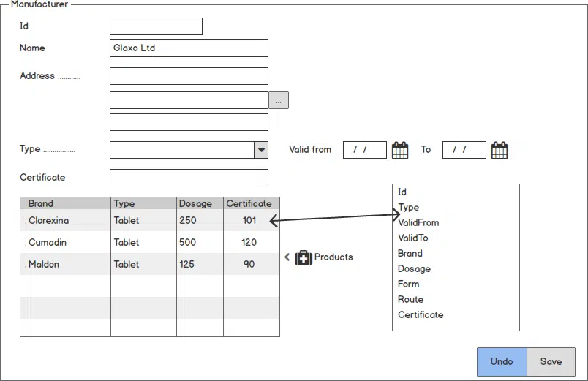Click the Name field containing Glaxo Ltd
This screenshot has height=381, width=588.
pyautogui.click(x=189, y=48)
